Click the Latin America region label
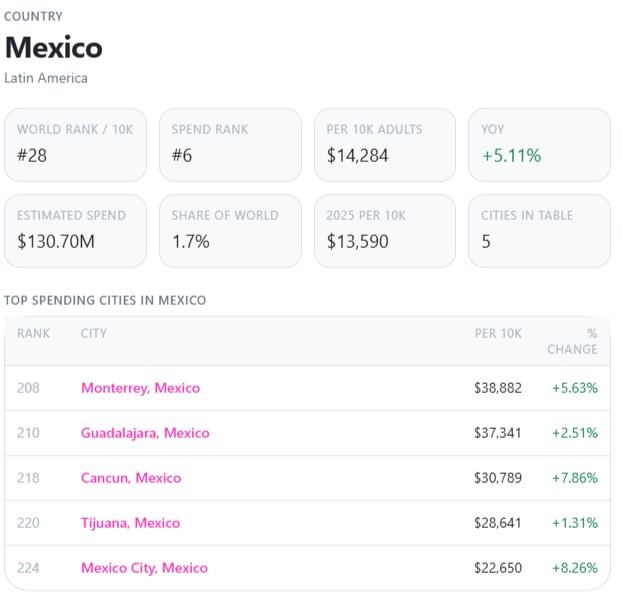The image size is (623, 610). pos(46,78)
